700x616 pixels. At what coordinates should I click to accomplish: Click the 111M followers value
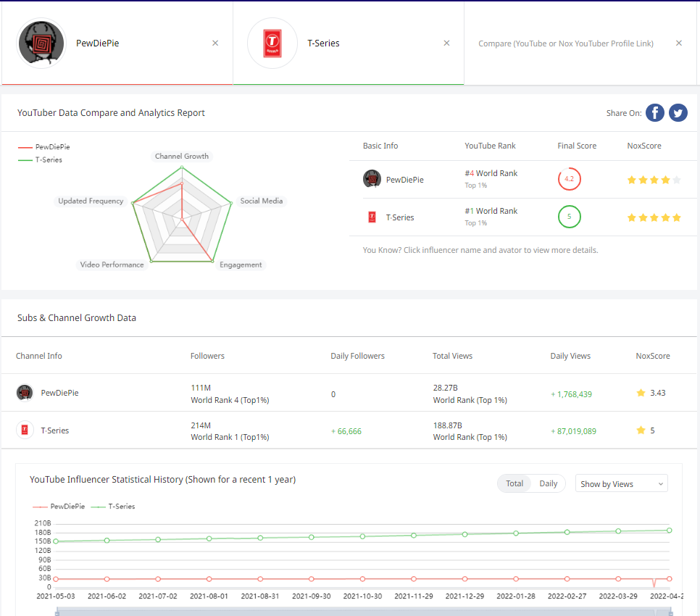pyautogui.click(x=201, y=388)
